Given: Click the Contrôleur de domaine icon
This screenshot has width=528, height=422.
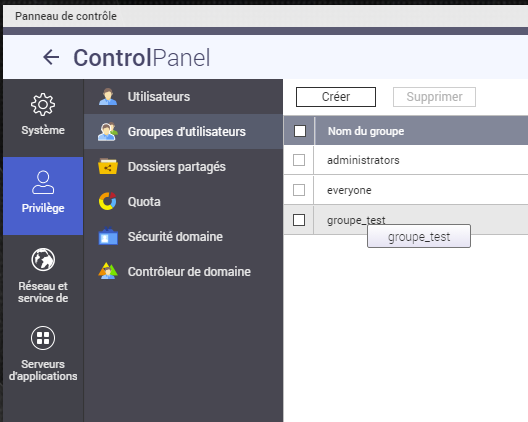Looking at the screenshot, I should [x=108, y=271].
